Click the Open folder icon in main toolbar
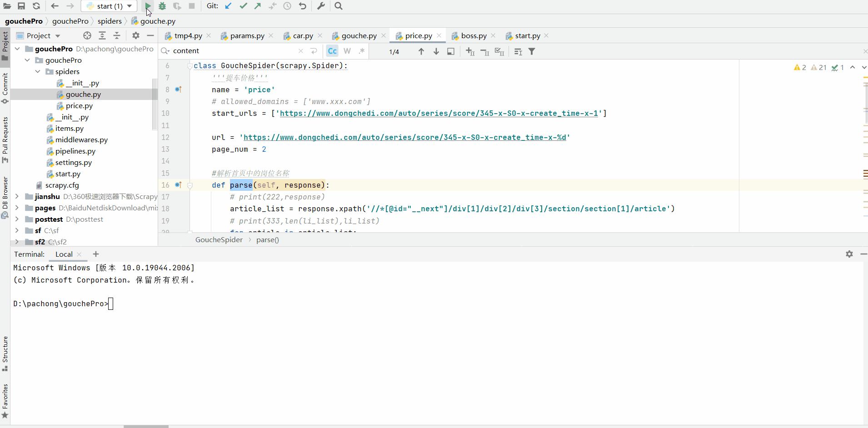Viewport: 868px width, 428px height. pyautogui.click(x=7, y=6)
